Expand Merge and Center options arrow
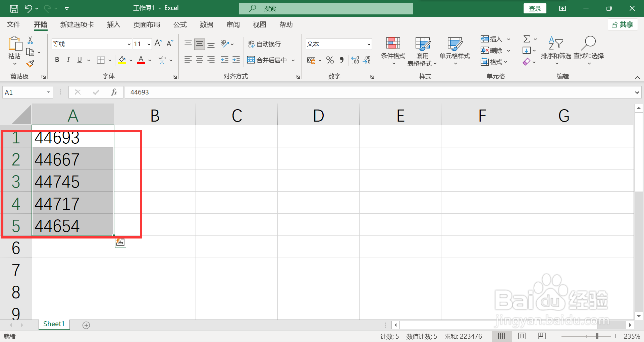 click(x=293, y=60)
